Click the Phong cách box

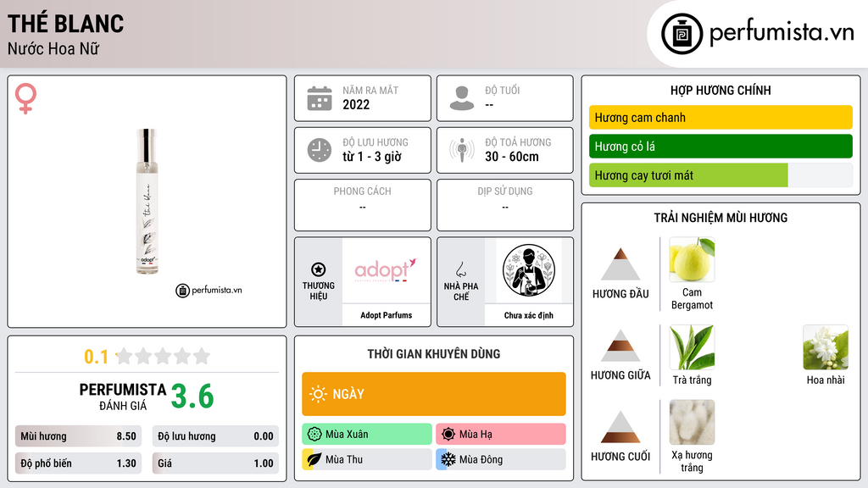tap(363, 205)
